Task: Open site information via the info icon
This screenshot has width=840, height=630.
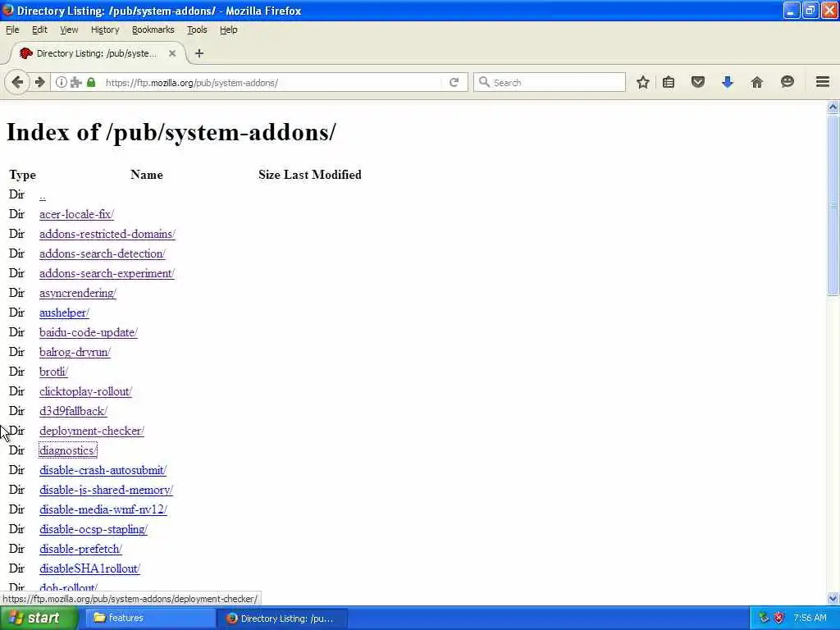Action: [61, 83]
